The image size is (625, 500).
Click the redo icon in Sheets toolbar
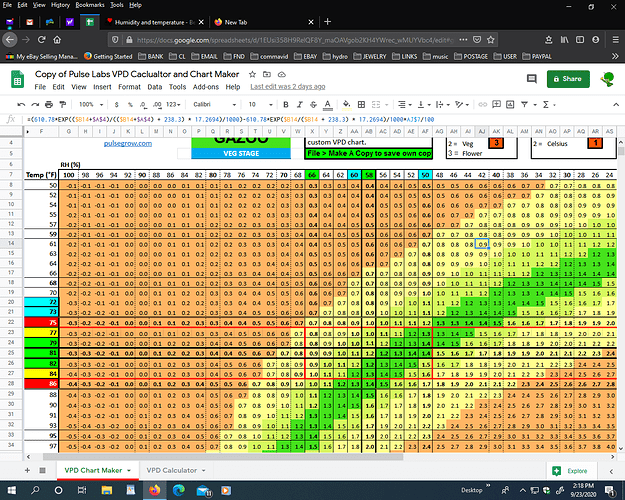coord(35,104)
